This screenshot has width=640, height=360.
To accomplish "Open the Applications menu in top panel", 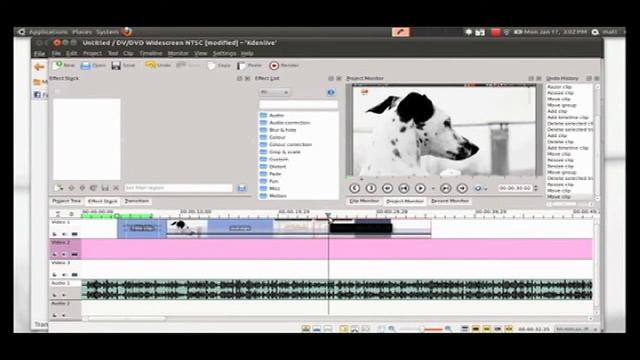I will 48,32.
